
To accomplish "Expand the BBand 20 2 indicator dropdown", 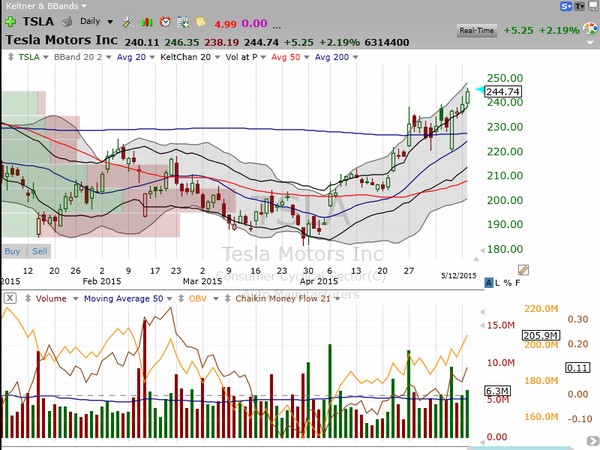I will click(108, 57).
